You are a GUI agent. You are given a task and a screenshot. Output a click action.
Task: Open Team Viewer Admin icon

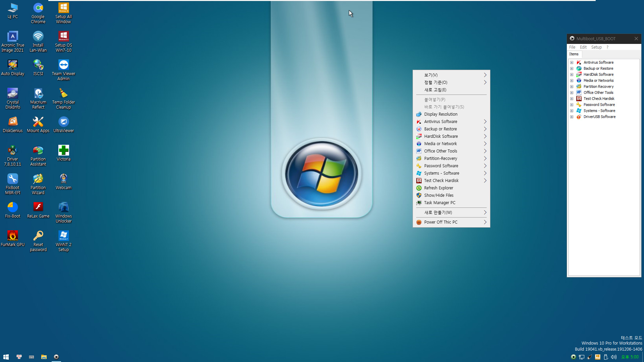click(x=63, y=70)
